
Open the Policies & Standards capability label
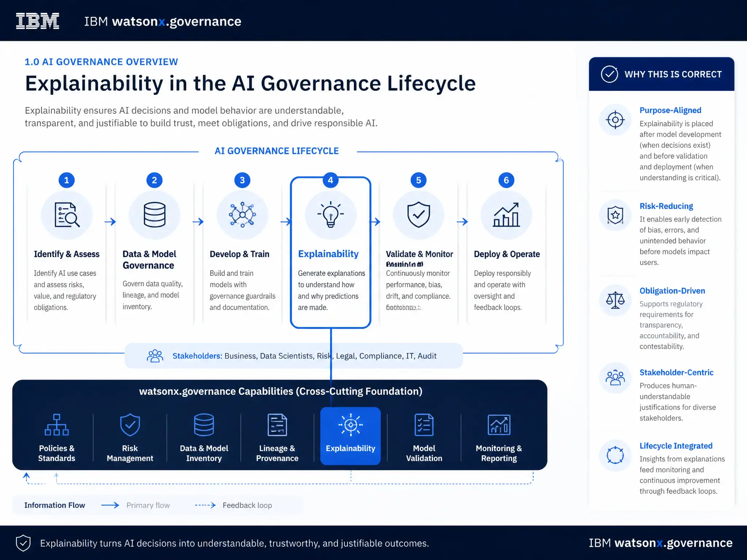[57, 453]
